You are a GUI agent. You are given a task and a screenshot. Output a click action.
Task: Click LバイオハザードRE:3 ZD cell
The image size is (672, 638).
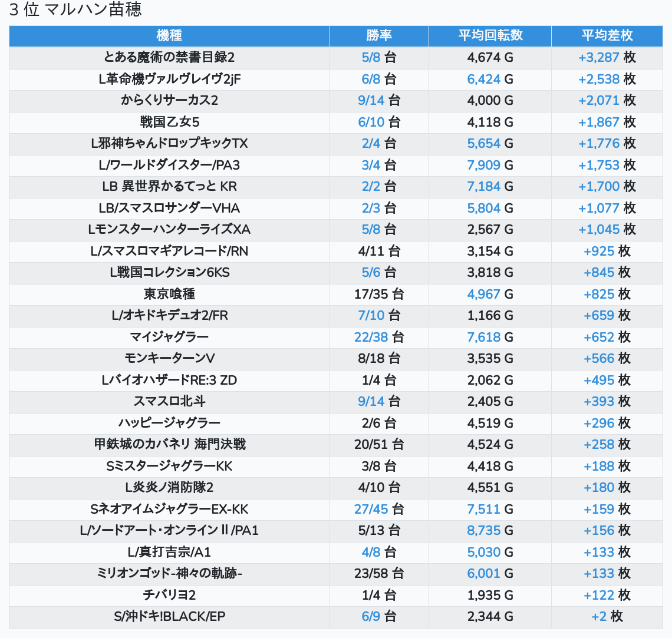click(x=169, y=380)
